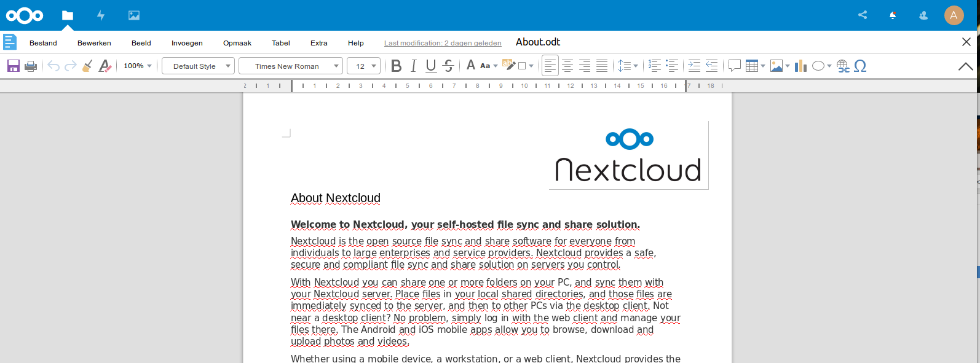Open the Opmaak menu
The width and height of the screenshot is (980, 363).
(x=237, y=43)
